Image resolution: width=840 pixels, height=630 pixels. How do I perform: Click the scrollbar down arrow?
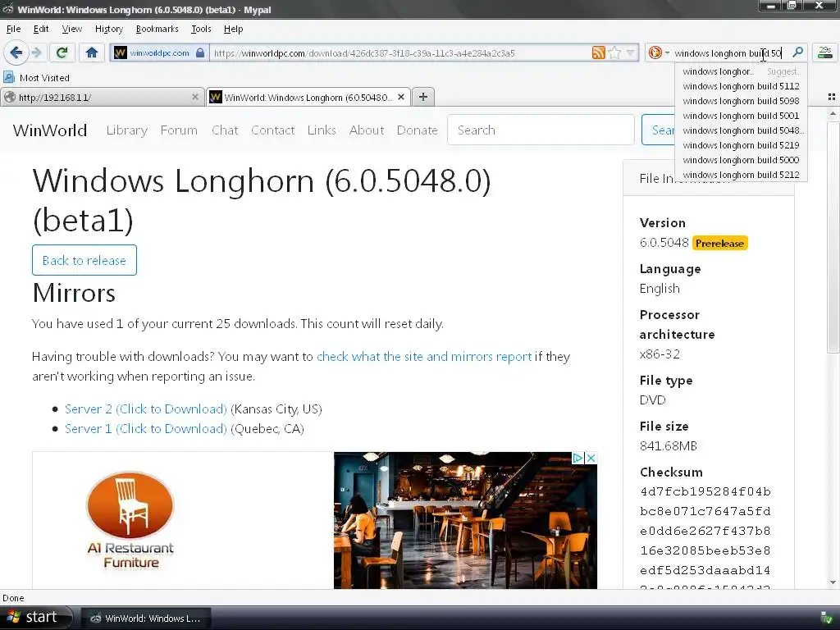click(x=833, y=582)
